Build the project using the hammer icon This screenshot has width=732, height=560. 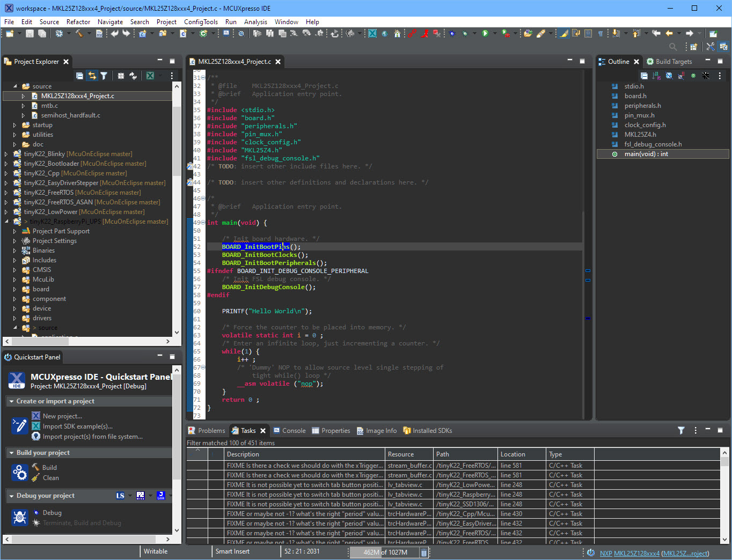[x=79, y=33]
